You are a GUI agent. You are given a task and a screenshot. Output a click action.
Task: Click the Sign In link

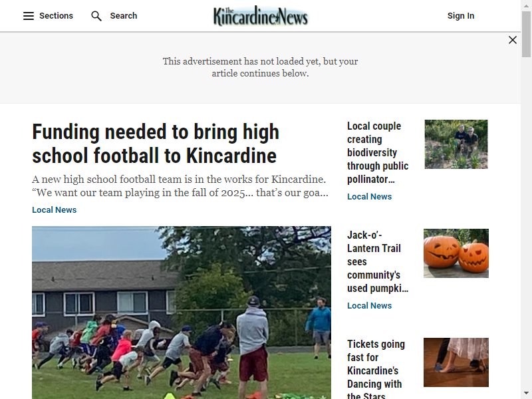point(460,16)
